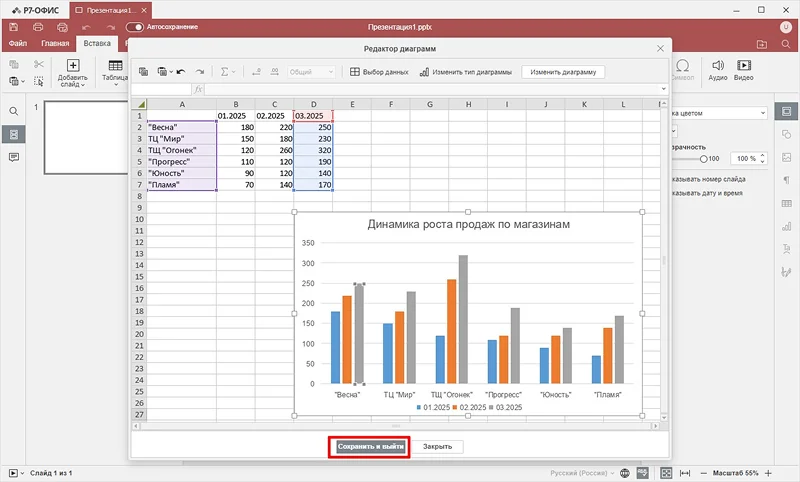Click the Print icon in the title bar
The width and height of the screenshot is (800, 482).
[38, 27]
